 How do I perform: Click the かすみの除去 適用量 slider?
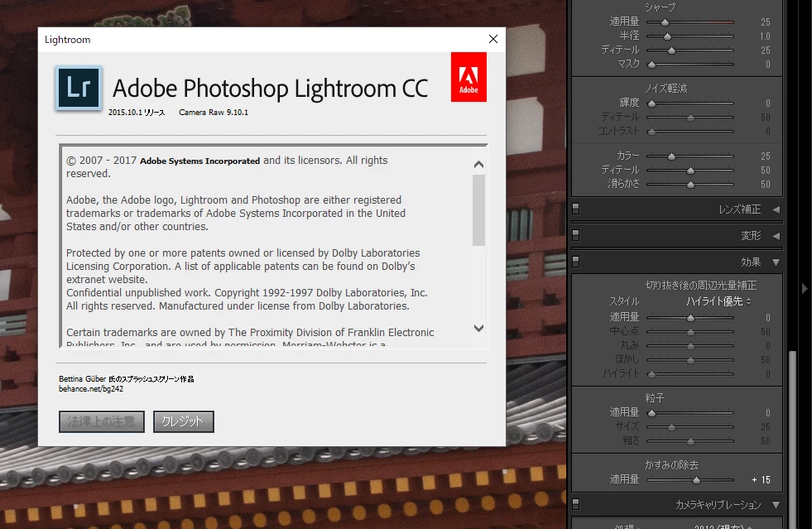690,480
